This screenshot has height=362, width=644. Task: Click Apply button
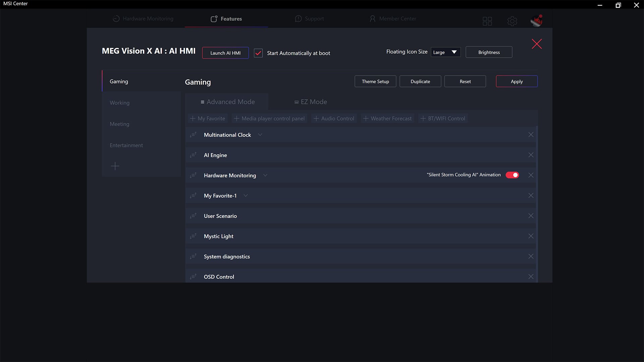point(517,81)
